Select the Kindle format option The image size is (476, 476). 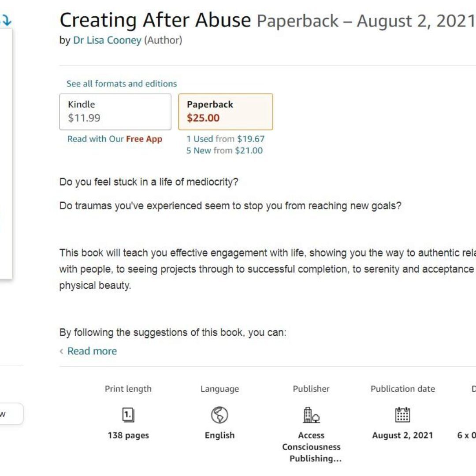coord(115,112)
